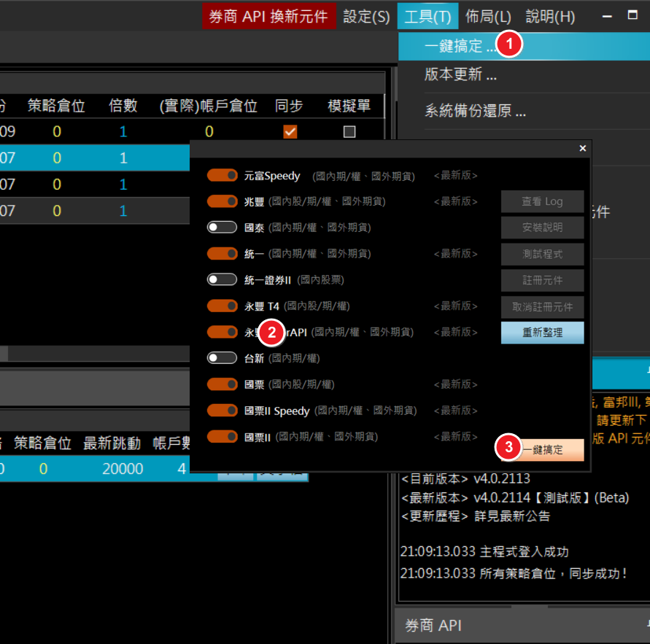The image size is (650, 644).
Task: Toggle the 國票II Speedy switch
Action: (223, 411)
